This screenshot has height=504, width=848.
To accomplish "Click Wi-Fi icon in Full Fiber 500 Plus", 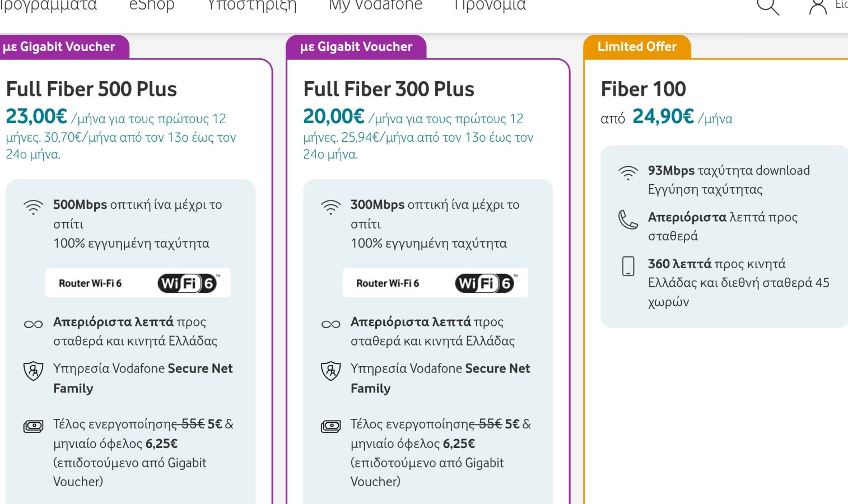I will tap(34, 207).
